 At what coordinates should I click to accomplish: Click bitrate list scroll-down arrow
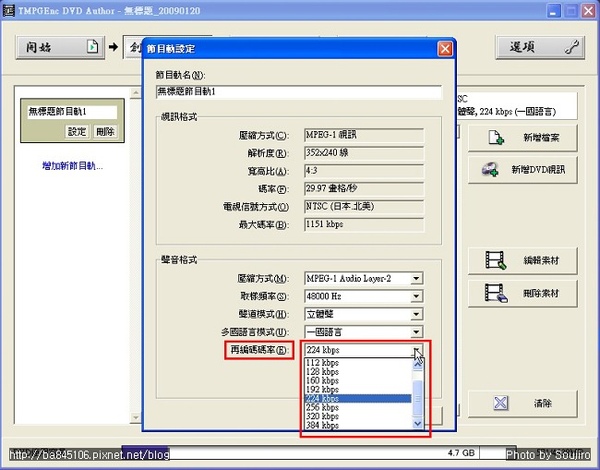pyautogui.click(x=417, y=423)
